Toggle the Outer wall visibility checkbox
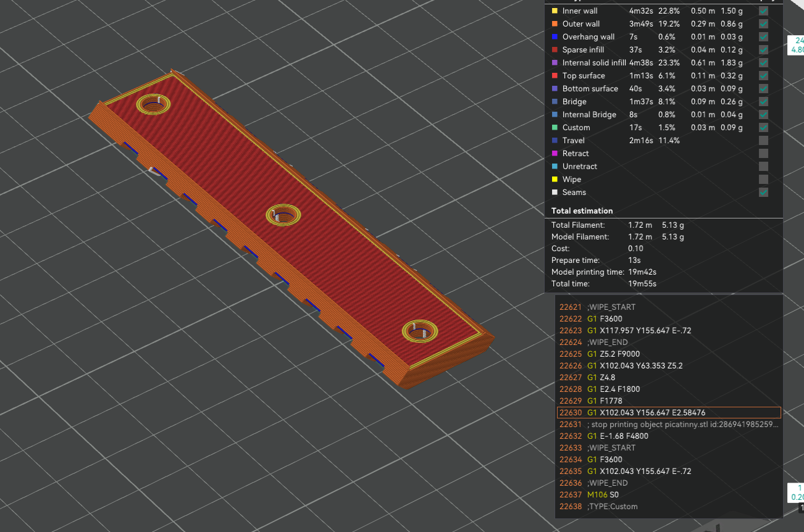Viewport: 804px width, 532px height. (x=764, y=24)
